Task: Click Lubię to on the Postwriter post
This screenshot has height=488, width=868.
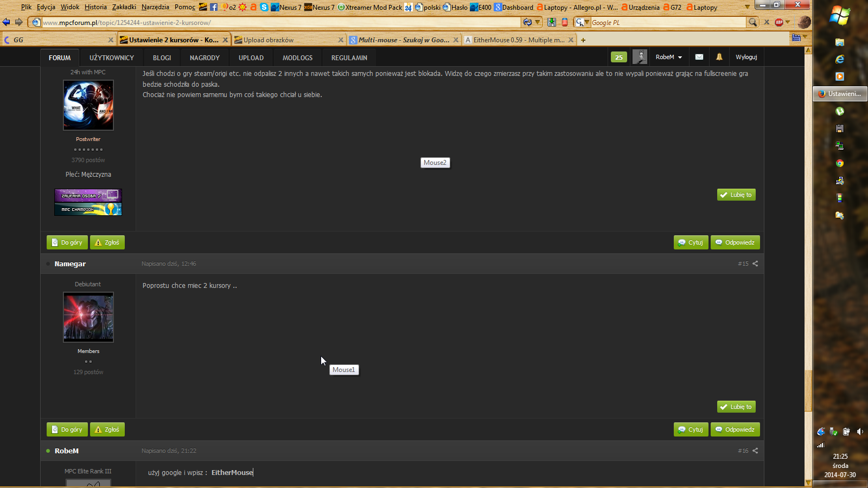Action: tap(736, 195)
